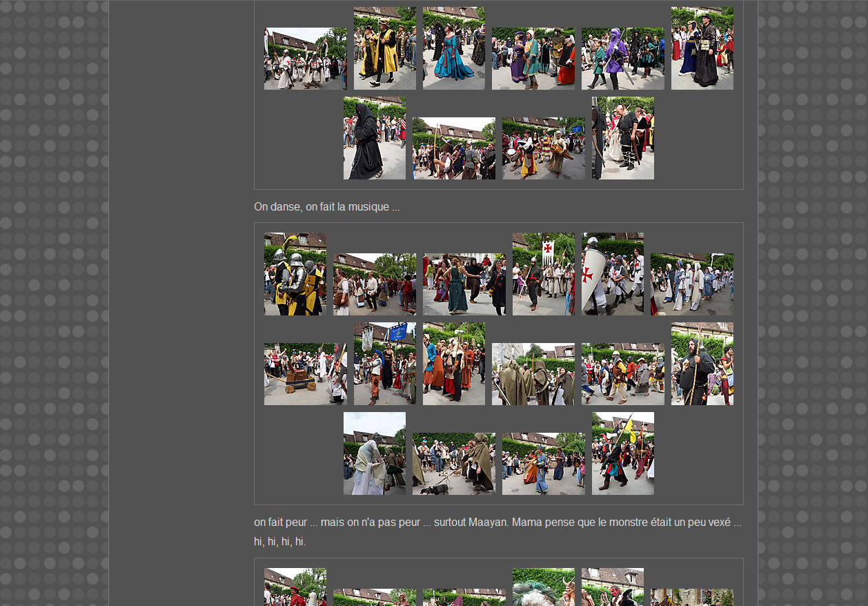Open photo of purple-masked figure with sword
The height and width of the screenshot is (606, 868).
click(x=622, y=59)
